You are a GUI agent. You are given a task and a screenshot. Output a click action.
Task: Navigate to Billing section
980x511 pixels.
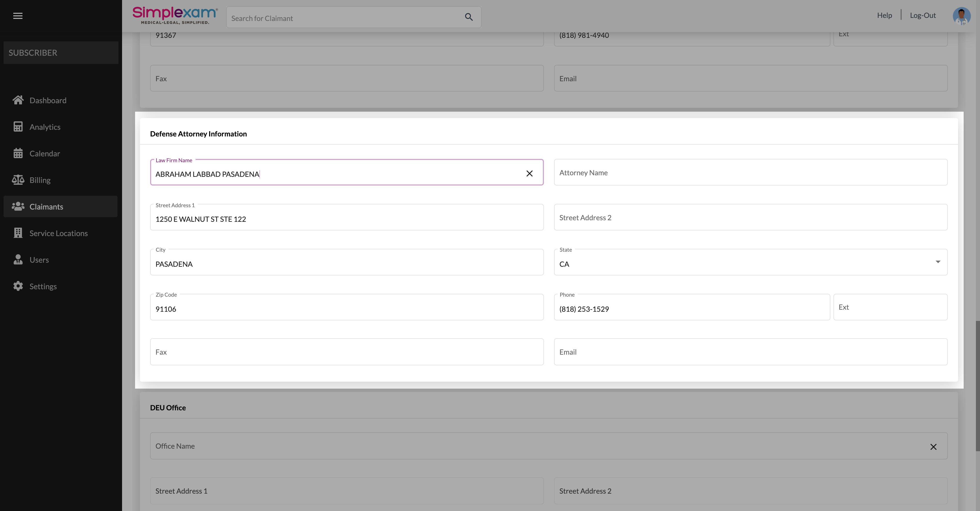(x=40, y=180)
